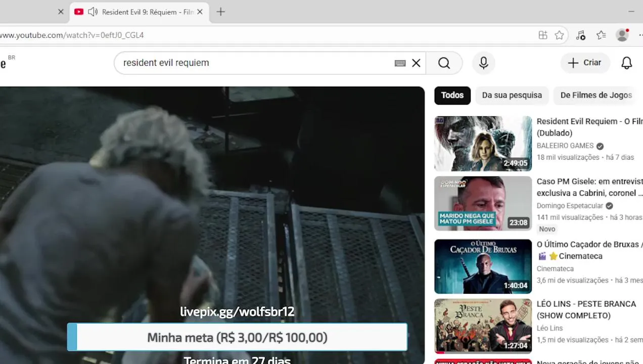Open BALEEIRO GAMES channel
Screen dimensions: 643x364
[565, 146]
